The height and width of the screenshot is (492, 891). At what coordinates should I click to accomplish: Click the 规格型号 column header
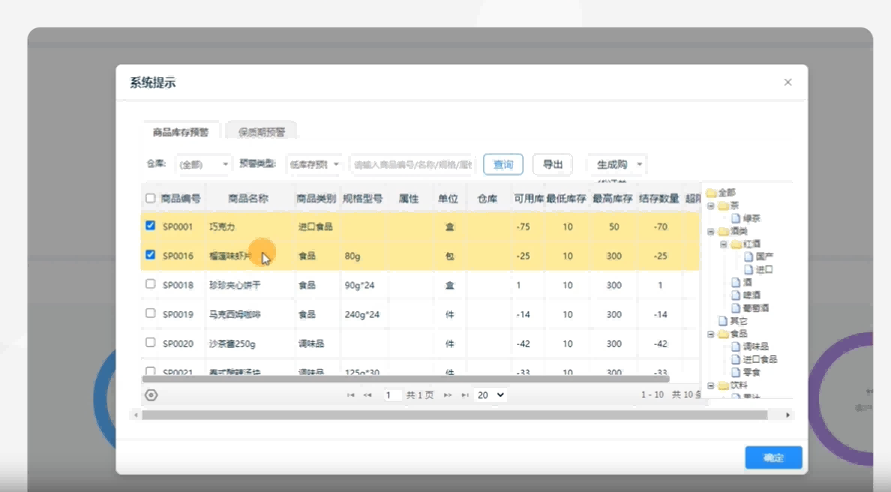tap(363, 198)
